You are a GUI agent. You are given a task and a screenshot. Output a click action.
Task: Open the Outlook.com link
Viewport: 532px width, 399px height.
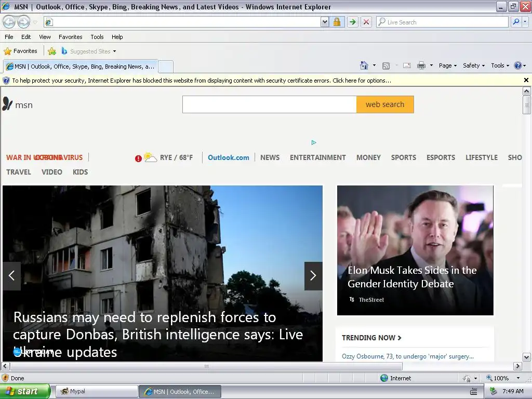(x=229, y=157)
